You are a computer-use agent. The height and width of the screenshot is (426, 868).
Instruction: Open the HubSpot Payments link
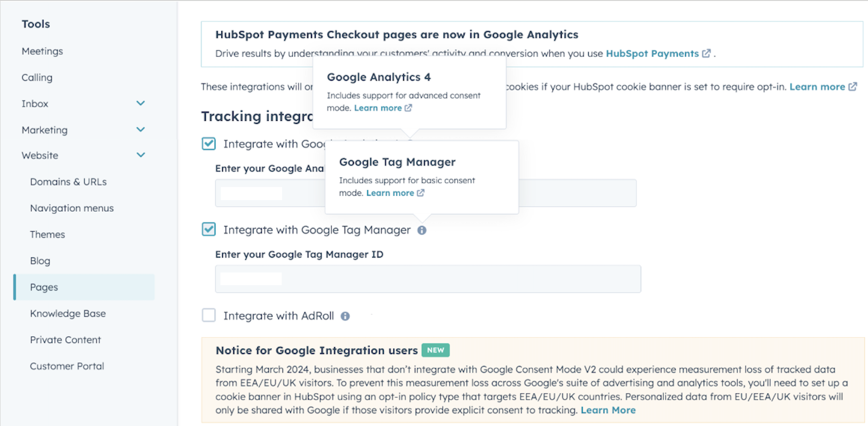(x=652, y=53)
